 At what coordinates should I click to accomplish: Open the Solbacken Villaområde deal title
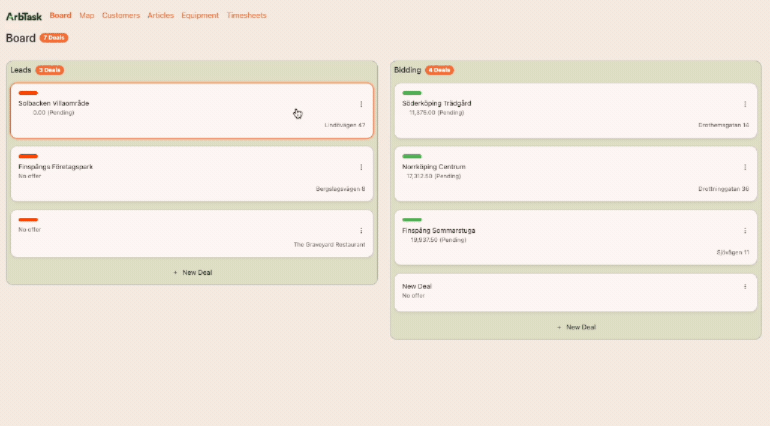(x=54, y=103)
